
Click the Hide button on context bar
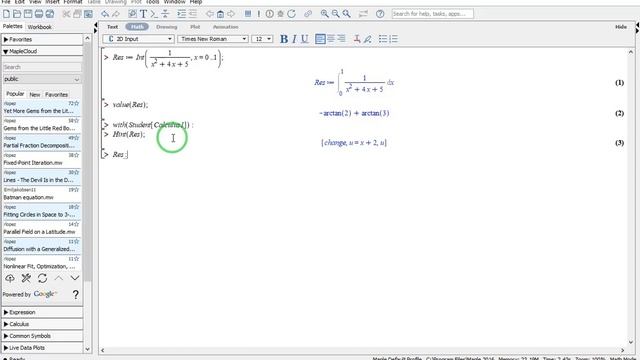pos(621,27)
